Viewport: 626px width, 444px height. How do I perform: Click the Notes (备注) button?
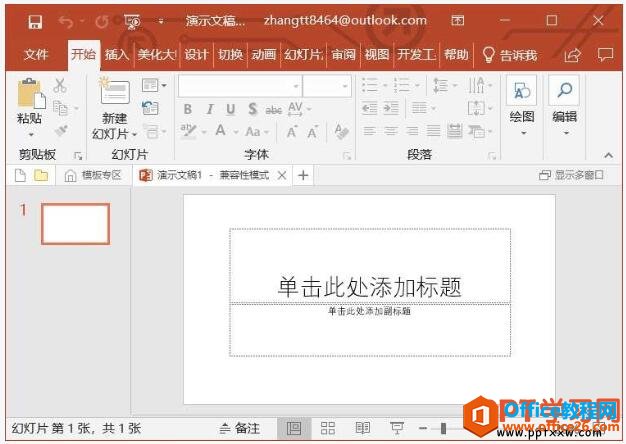pos(239,428)
